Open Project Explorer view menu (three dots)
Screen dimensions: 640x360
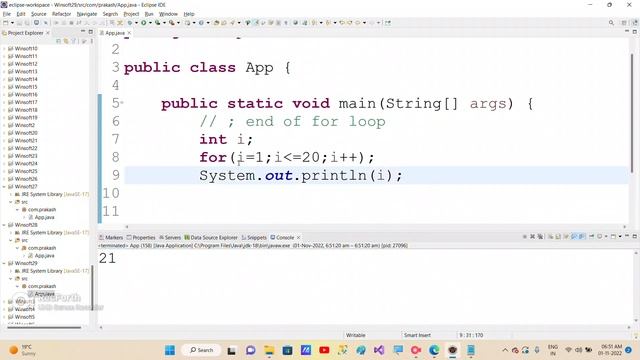coord(92,41)
